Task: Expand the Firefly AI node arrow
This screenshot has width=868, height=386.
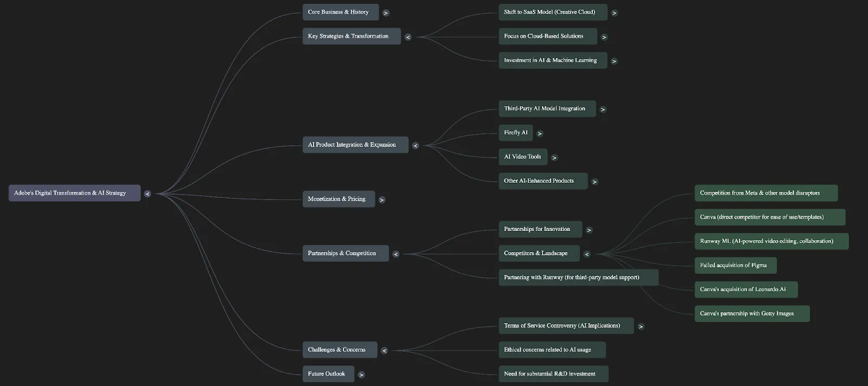Action: [x=540, y=133]
